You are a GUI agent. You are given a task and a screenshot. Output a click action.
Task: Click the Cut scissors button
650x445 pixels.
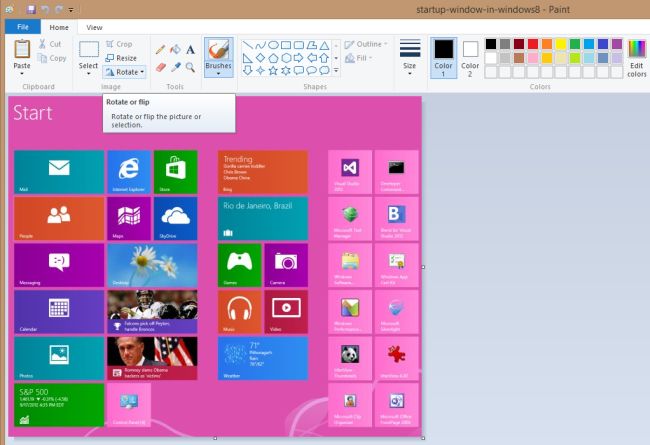(50, 44)
